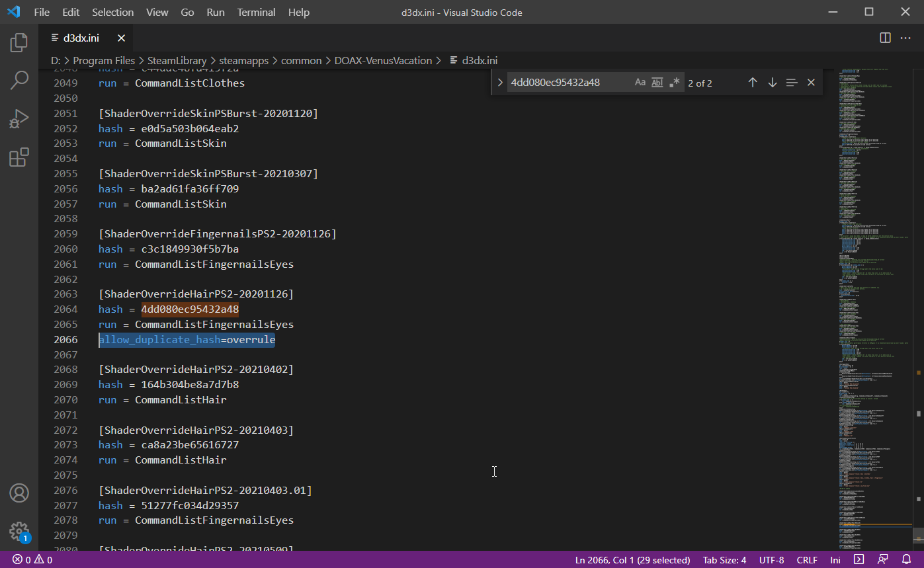Open errors and warnings problems indicator
Screen dimensions: 924x568
coord(32,560)
